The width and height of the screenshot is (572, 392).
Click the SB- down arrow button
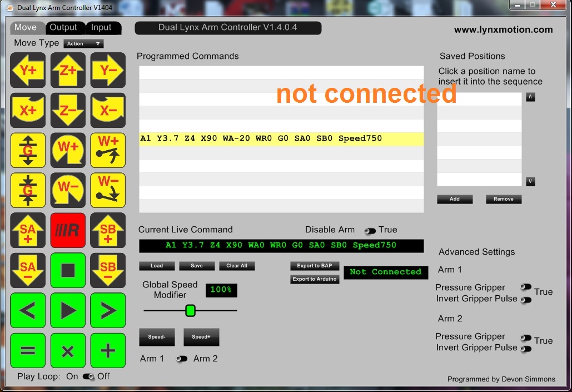[108, 270]
